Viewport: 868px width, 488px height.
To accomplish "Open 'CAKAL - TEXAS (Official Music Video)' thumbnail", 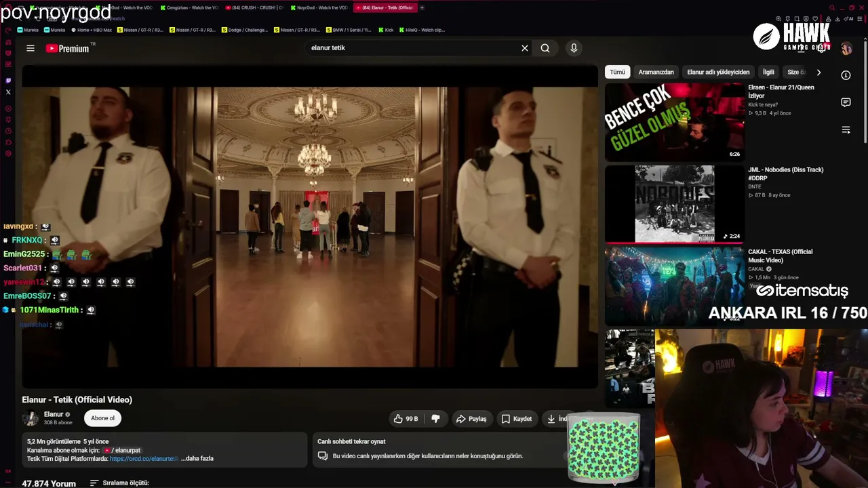I will 675,286.
